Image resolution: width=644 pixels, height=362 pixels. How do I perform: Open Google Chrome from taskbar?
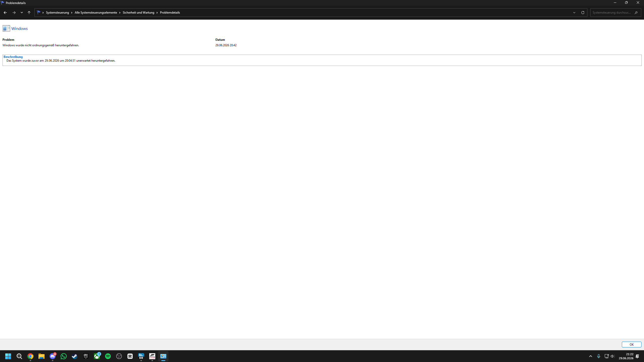tap(30, 356)
